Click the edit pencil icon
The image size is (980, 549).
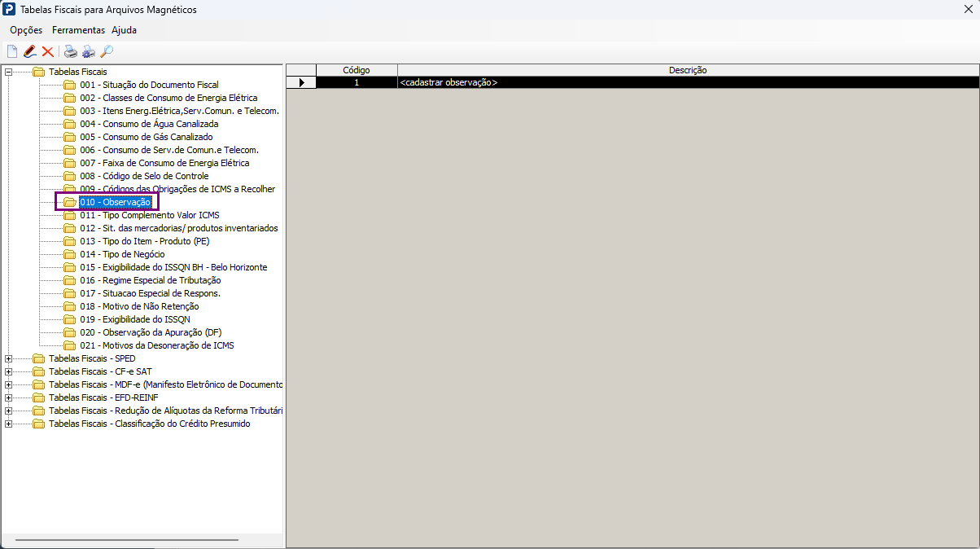pyautogui.click(x=30, y=52)
